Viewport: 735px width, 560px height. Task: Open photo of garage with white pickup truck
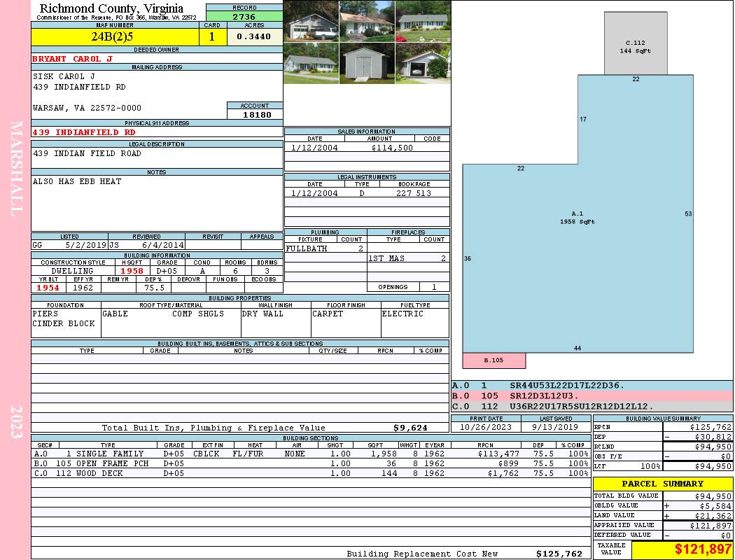(x=311, y=21)
